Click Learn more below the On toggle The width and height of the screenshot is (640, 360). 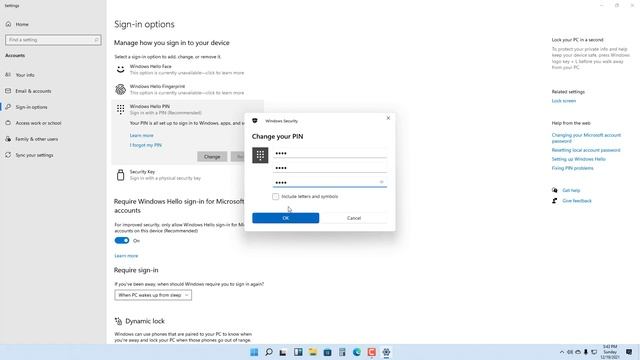[x=126, y=256]
